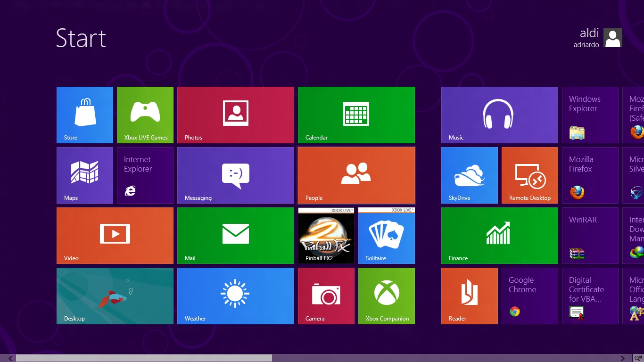The height and width of the screenshot is (362, 644).
Task: Open WinRAR
Action: [590, 235]
